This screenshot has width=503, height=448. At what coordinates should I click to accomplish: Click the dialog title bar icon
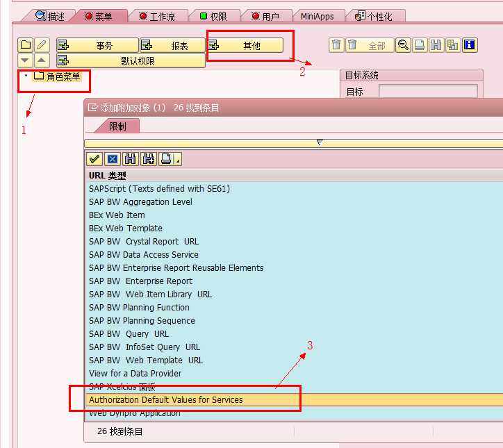[x=92, y=108]
